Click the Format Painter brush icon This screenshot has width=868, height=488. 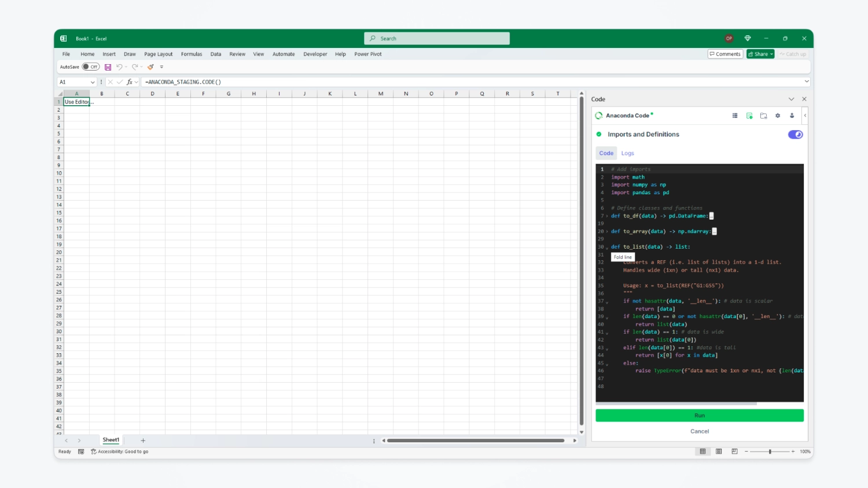pyautogui.click(x=150, y=67)
